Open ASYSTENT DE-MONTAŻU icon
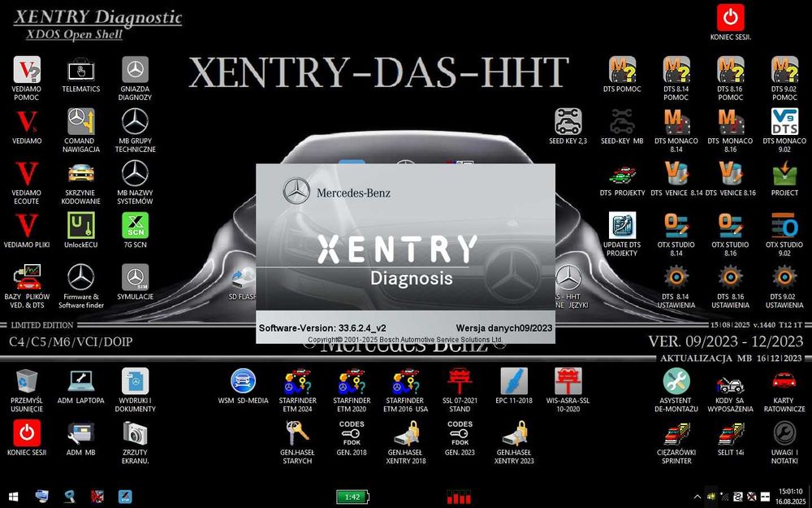The image size is (812, 508). pyautogui.click(x=676, y=381)
